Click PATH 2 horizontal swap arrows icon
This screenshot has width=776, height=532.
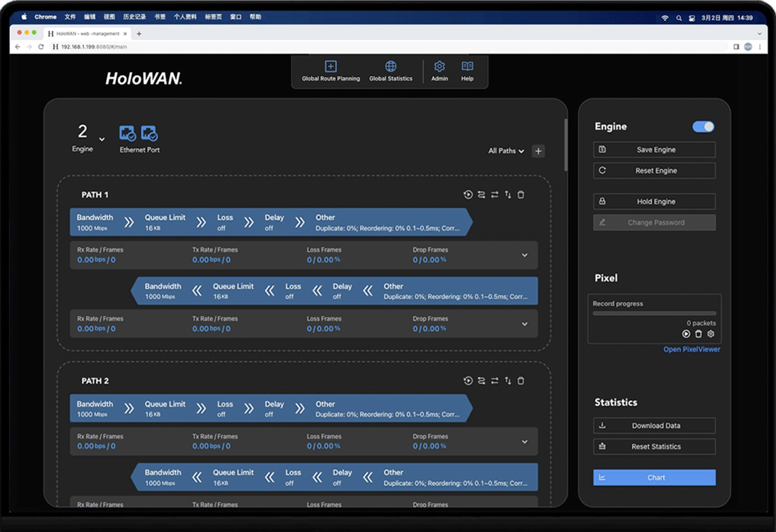(495, 381)
